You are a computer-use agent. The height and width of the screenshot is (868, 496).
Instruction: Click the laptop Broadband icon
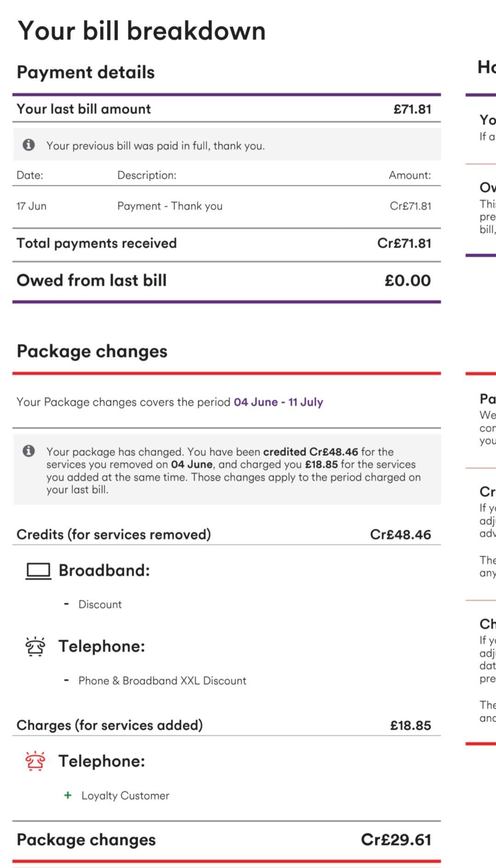pyautogui.click(x=38, y=571)
